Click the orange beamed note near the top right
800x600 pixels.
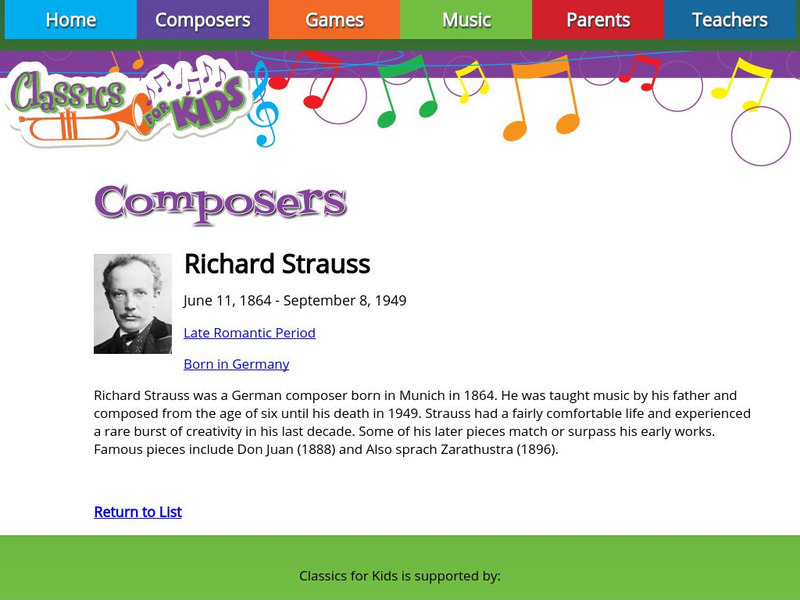pos(542,98)
